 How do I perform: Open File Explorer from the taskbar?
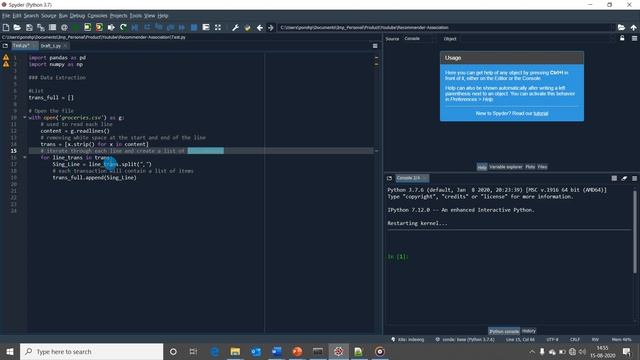pyautogui.click(x=235, y=351)
